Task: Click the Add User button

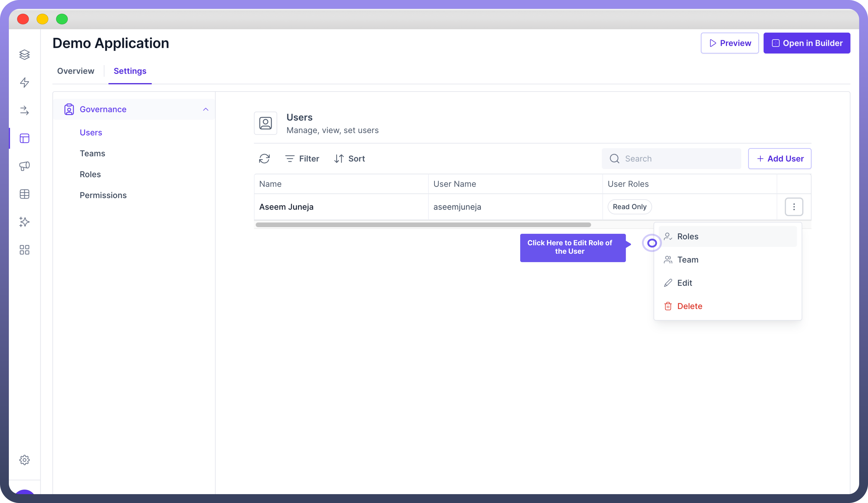Action: tap(779, 159)
